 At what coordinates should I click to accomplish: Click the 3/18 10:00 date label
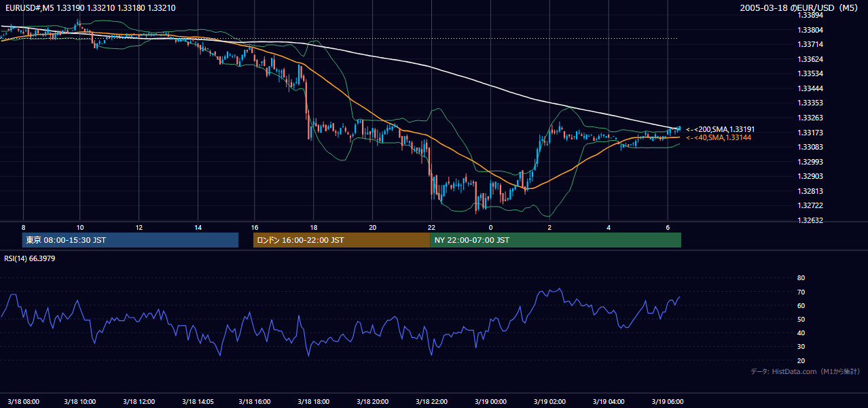(80, 401)
